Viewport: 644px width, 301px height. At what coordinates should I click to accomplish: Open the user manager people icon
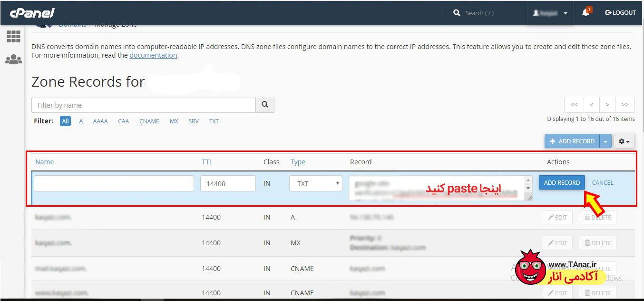pos(13,60)
